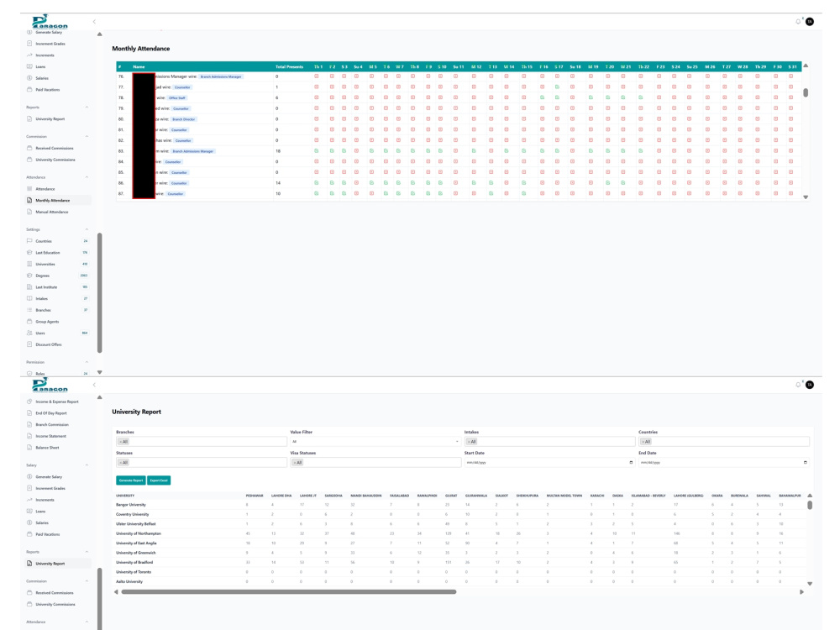Toggle Su 4 attendance mark for row 83
Image resolution: width=840 pixels, height=630 pixels.
point(356,151)
